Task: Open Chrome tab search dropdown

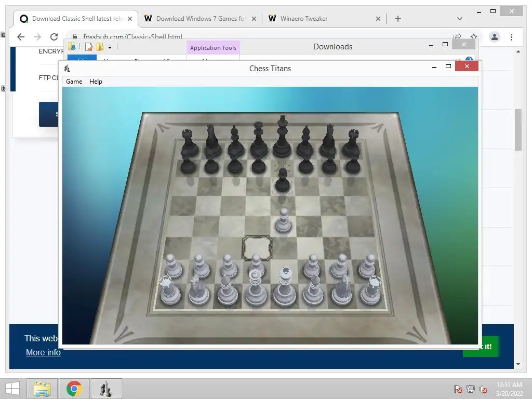Action: pyautogui.click(x=459, y=19)
